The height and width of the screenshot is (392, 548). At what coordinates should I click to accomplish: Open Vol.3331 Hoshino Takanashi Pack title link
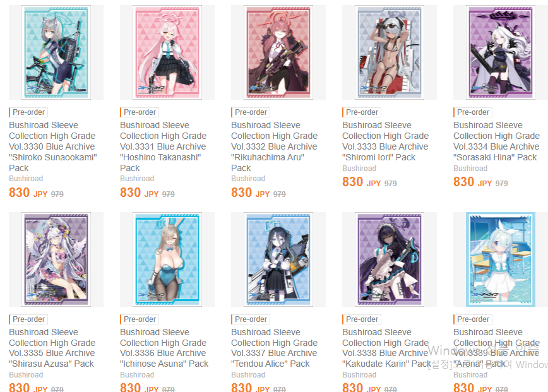coord(164,146)
